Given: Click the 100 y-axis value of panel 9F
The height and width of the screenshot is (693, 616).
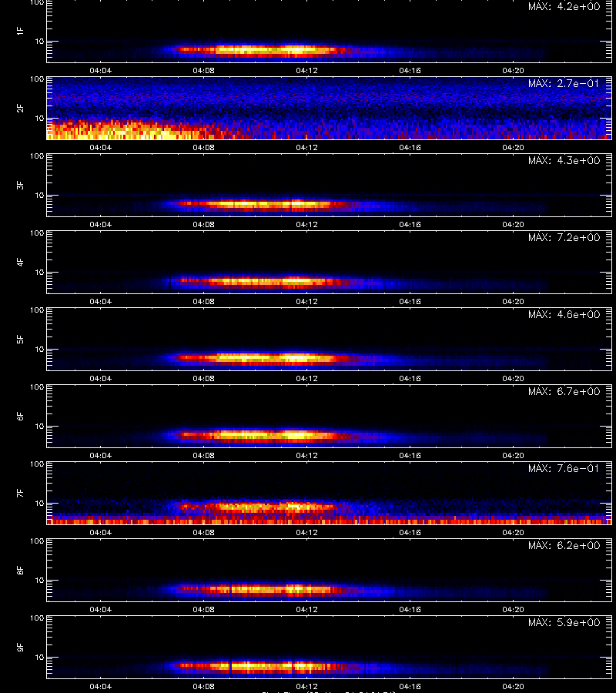Looking at the screenshot, I should click(37, 618).
